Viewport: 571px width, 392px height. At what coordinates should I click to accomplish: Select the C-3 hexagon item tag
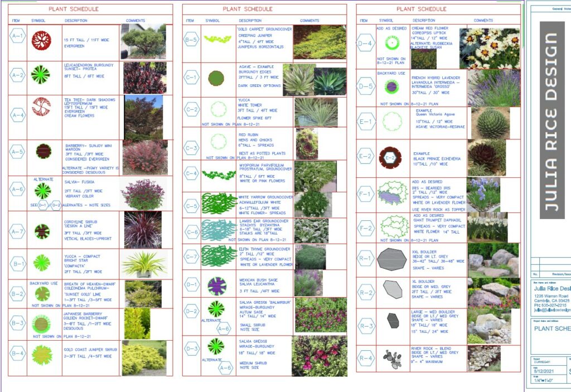pos(192,148)
